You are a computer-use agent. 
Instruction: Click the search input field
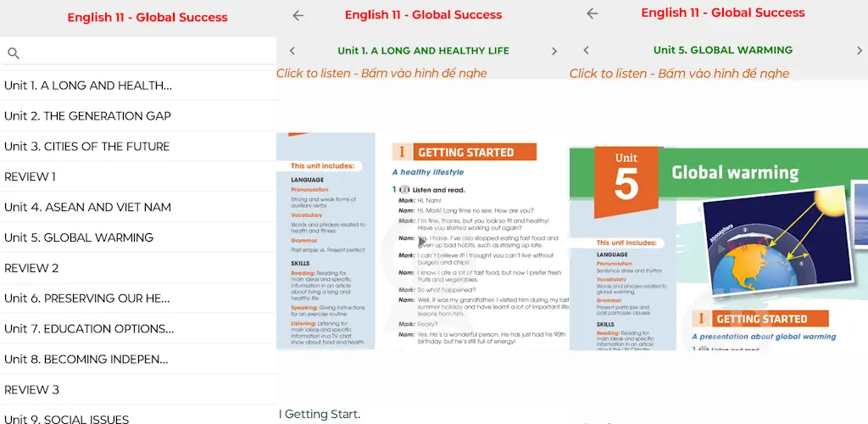tap(138, 53)
